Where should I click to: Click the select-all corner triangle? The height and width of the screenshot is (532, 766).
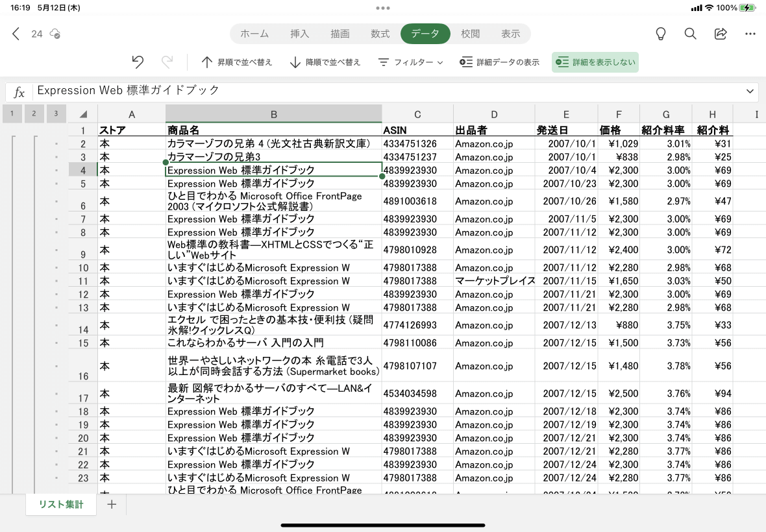(x=83, y=114)
